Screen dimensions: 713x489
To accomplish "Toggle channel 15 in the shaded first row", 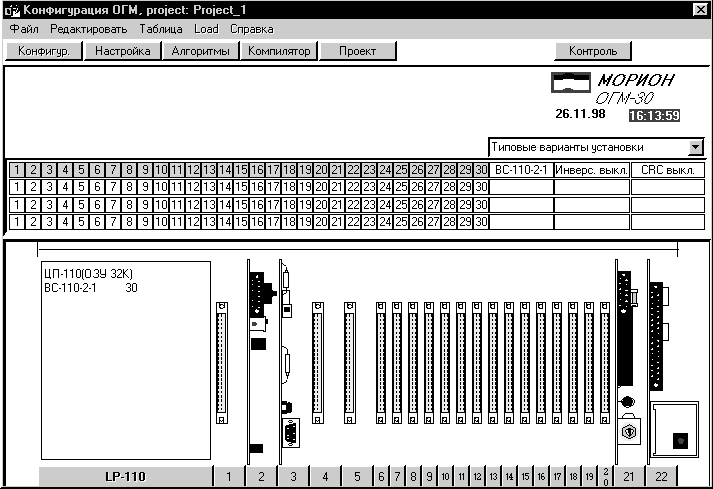I will 241,170.
